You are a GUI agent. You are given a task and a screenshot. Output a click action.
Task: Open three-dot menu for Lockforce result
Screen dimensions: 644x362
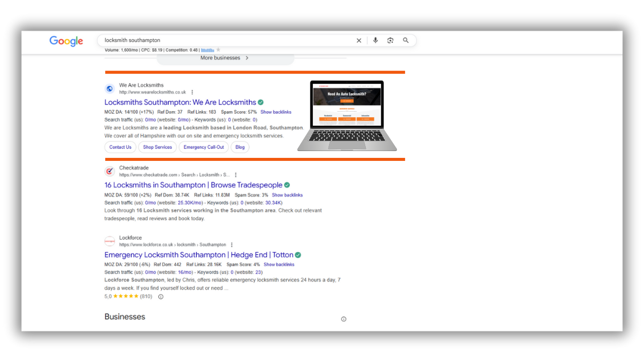click(232, 245)
